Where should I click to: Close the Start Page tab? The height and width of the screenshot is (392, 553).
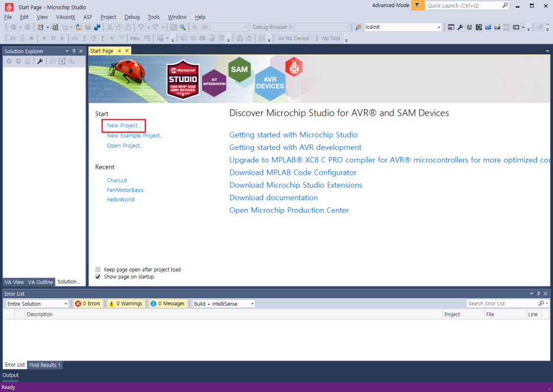pos(127,51)
